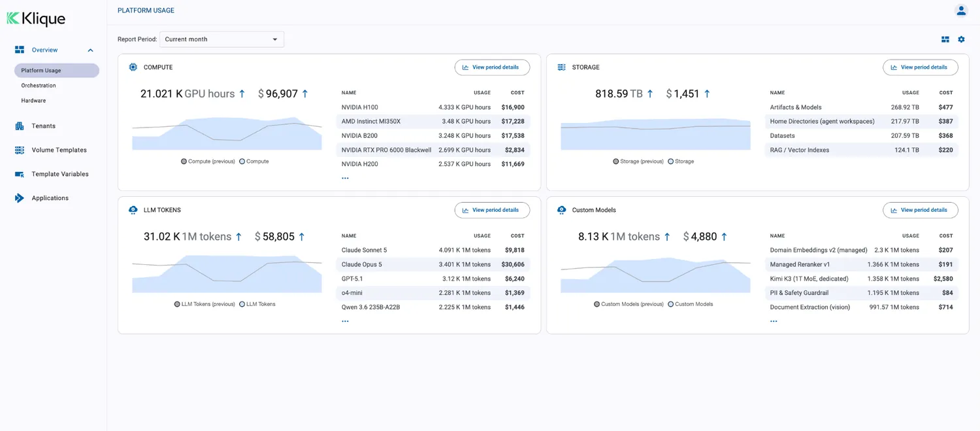Viewport: 980px width, 431px height.
Task: Toggle the Custom Models legend series
Action: [690, 304]
